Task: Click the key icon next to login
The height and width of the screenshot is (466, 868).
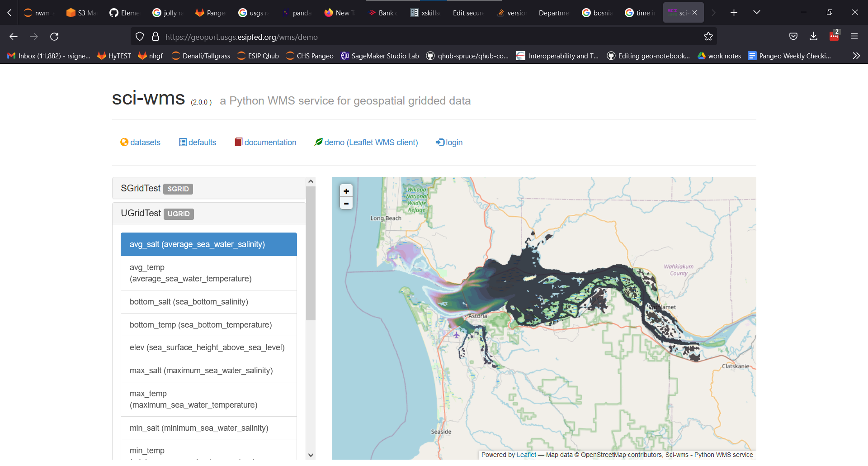Action: (x=440, y=142)
